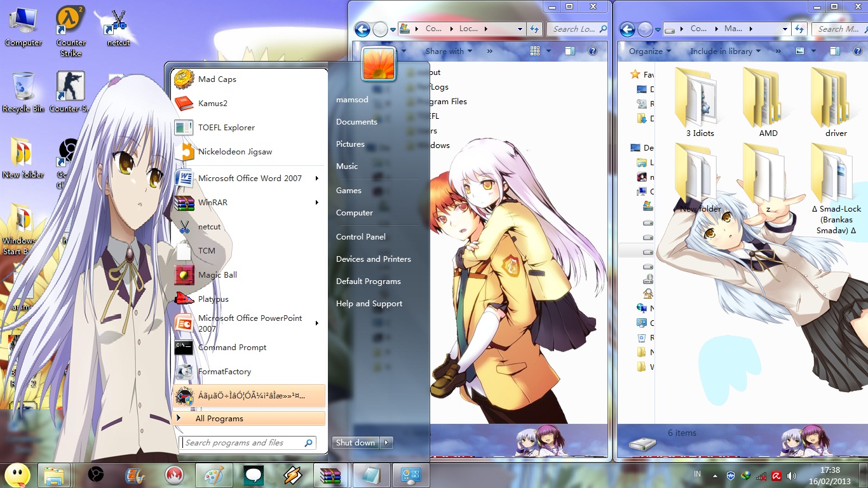
Task: Open the AMD folder
Action: [768, 103]
